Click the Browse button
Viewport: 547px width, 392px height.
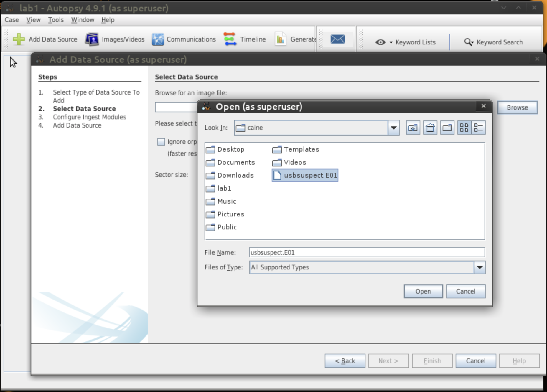pos(517,107)
